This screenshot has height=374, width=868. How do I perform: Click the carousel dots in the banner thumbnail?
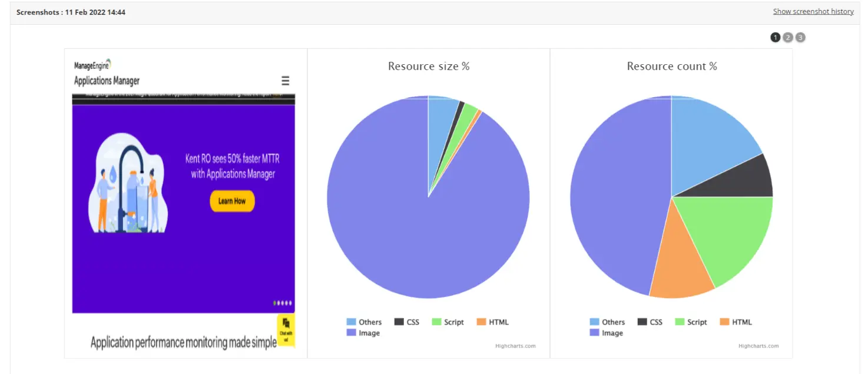click(283, 303)
